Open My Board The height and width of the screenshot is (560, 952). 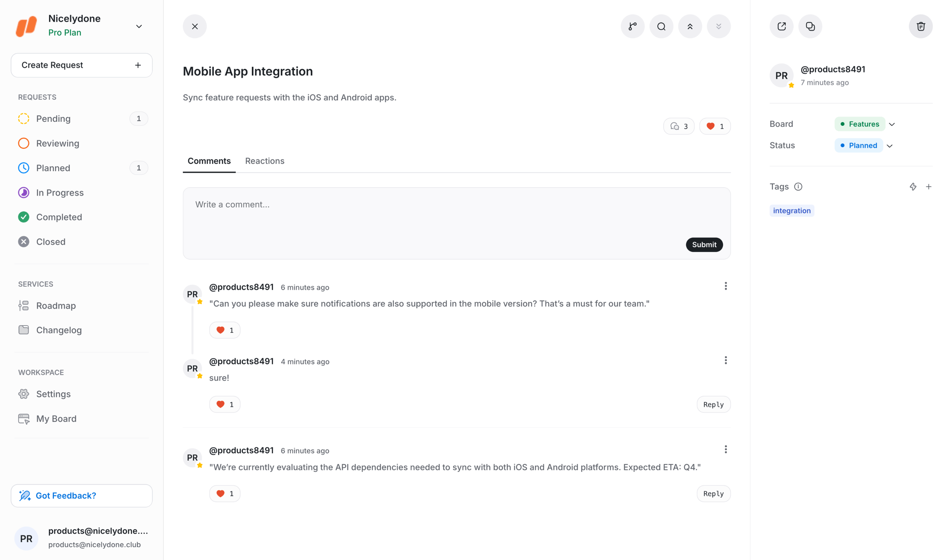(x=82, y=418)
